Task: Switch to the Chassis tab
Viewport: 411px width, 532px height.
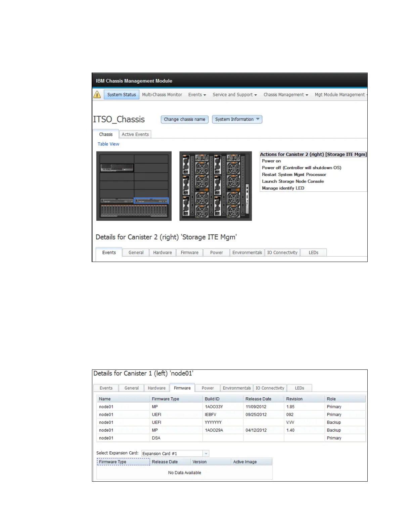Action: tap(106, 134)
